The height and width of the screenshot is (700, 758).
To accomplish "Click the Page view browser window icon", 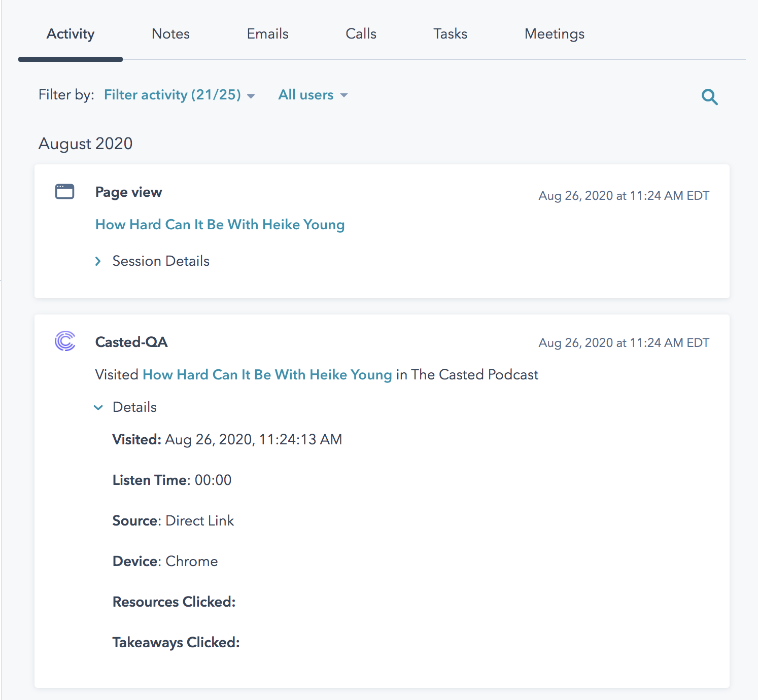I will point(64,191).
